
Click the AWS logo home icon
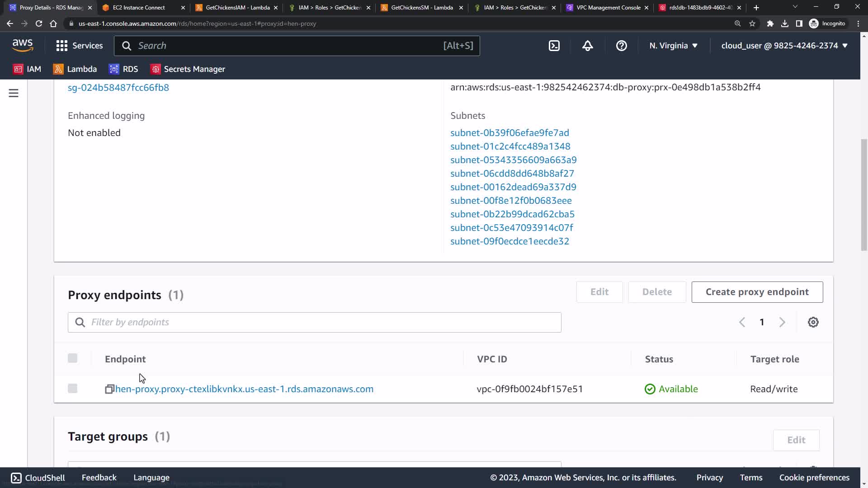tap(23, 45)
